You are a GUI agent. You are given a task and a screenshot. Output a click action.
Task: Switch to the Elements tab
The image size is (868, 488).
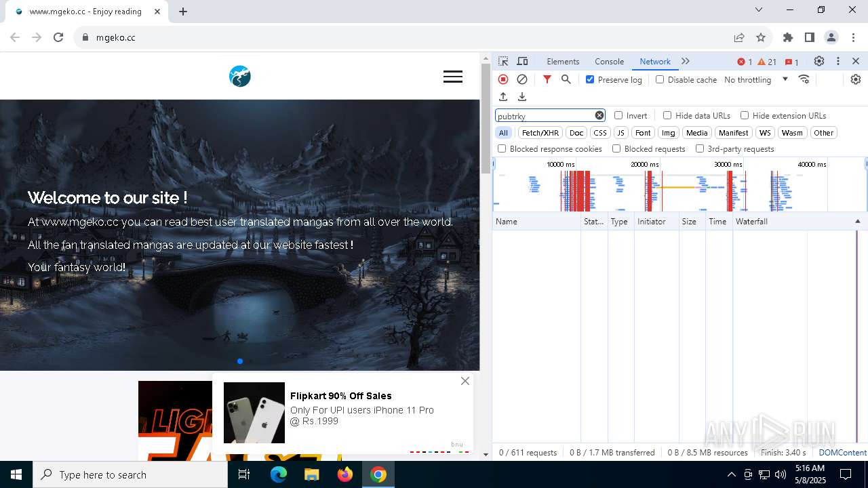click(x=563, y=61)
